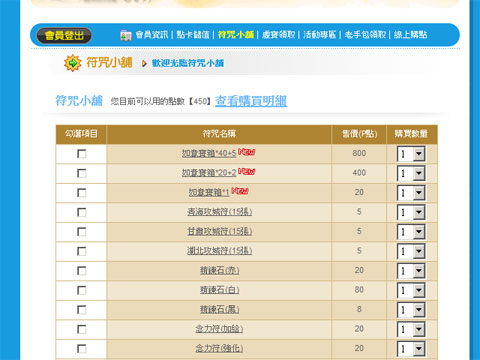Image resolution: width=480 pixels, height=360 pixels.
Task: Click the 符咒名稱 column header
Action: pos(219,134)
